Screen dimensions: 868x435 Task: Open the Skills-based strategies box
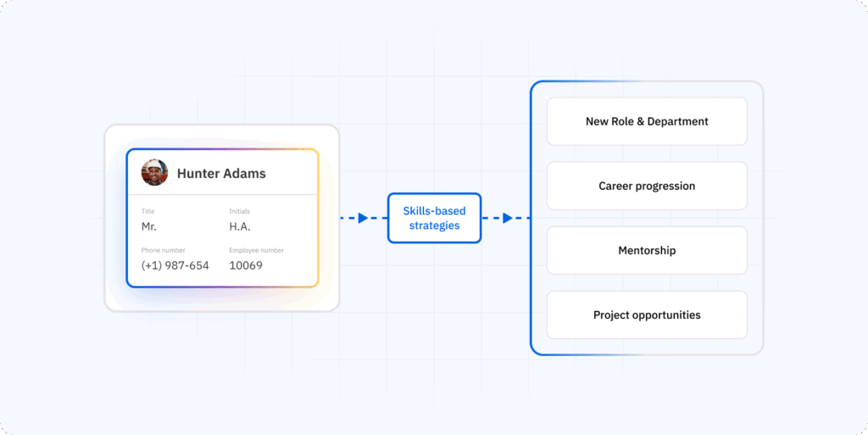[435, 218]
